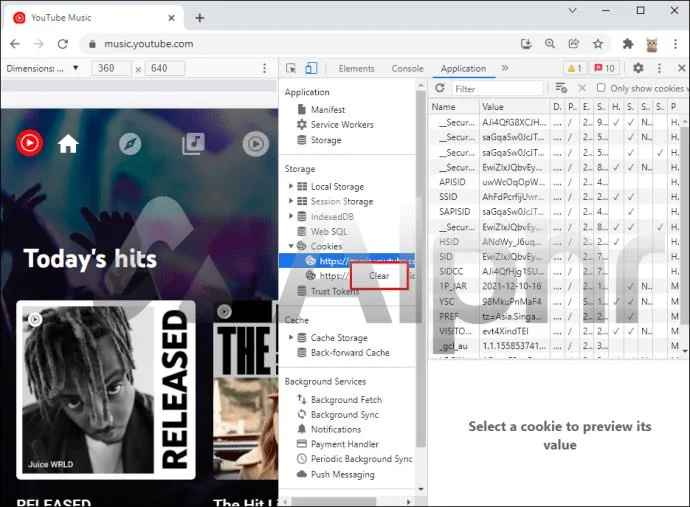Collapse the Cookies tree node
This screenshot has height=507, width=690.
(291, 246)
